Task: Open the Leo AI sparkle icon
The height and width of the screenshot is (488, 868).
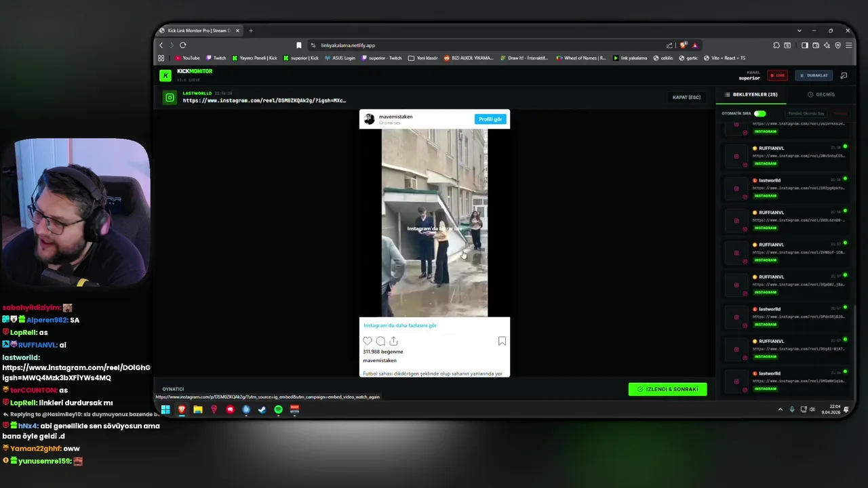Action: (827, 45)
